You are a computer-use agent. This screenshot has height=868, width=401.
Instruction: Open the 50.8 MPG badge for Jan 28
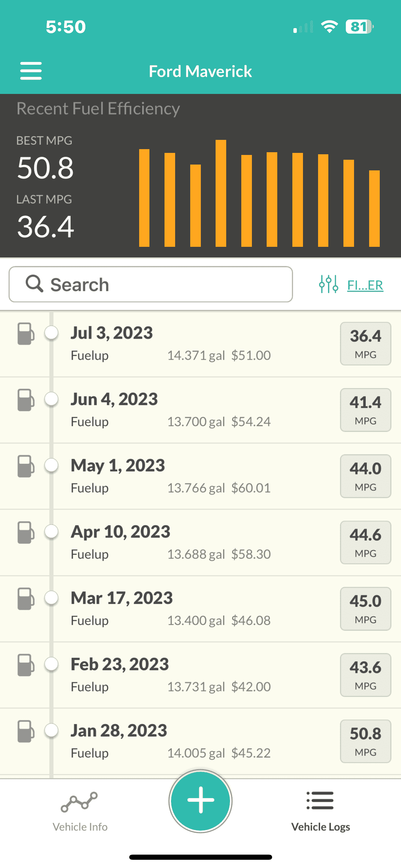click(365, 741)
